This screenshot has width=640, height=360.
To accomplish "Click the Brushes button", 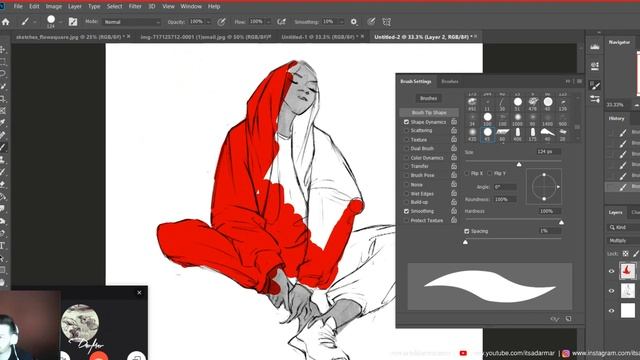I will tap(429, 98).
